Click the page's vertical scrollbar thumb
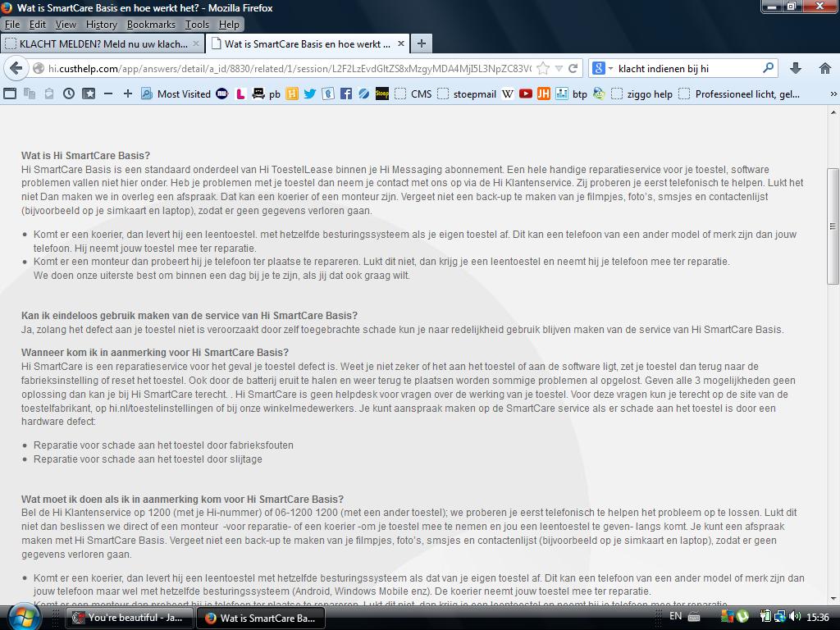 click(x=833, y=226)
